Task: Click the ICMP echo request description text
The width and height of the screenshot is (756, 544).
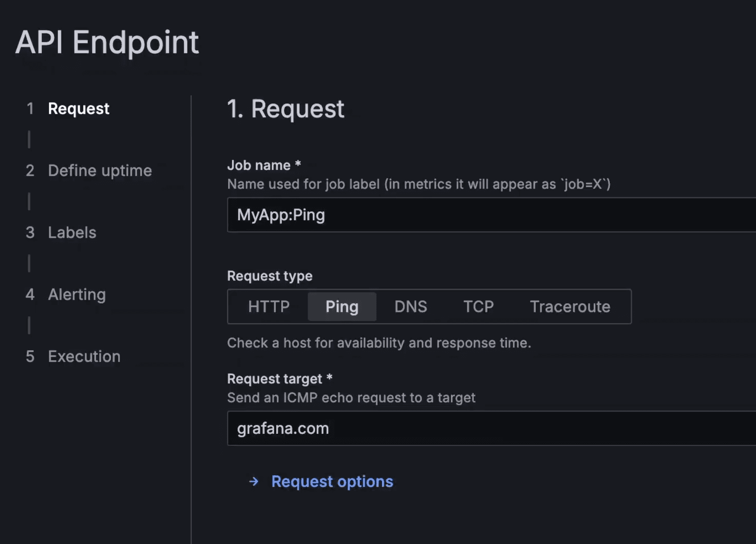Action: [351, 397]
